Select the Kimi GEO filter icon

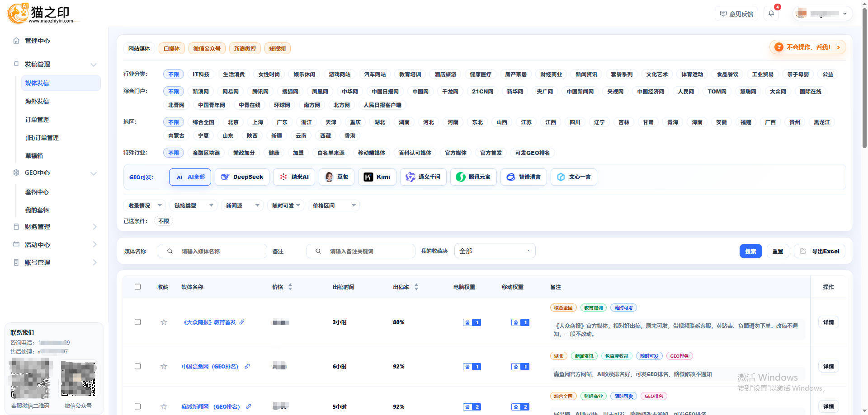tap(368, 177)
